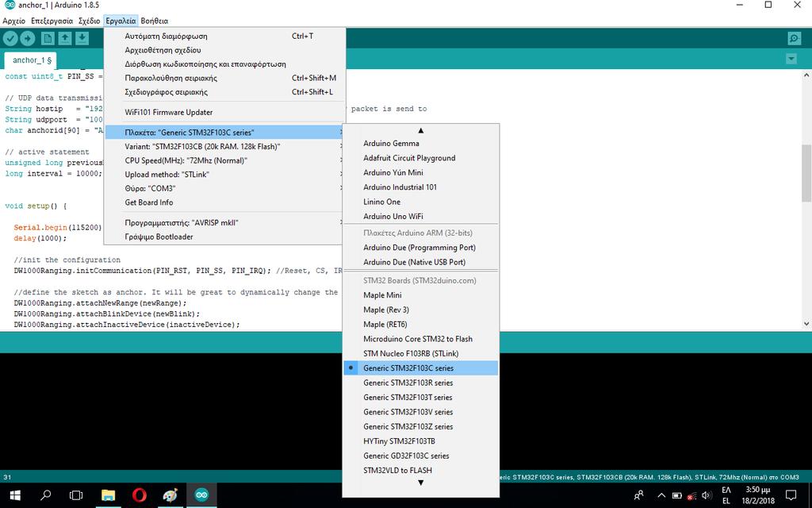Open Σχεδιογράφος σειριακής from the menu

224,92
